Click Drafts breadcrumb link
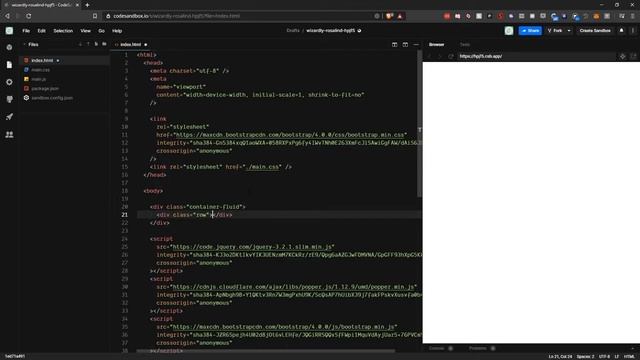Viewport: 640px width, 360px height. [293, 31]
